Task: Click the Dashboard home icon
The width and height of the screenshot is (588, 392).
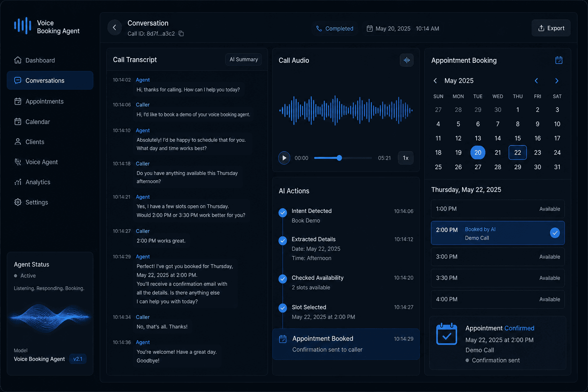Action: click(x=18, y=60)
